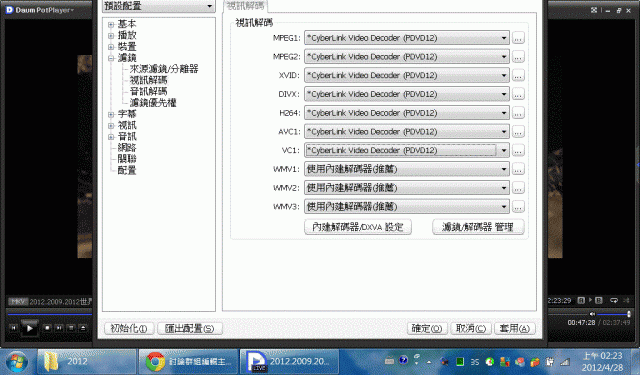This screenshot has height=375, width=640.
Task: Click the H264 decoder settings ellipsis button
Action: tap(518, 113)
